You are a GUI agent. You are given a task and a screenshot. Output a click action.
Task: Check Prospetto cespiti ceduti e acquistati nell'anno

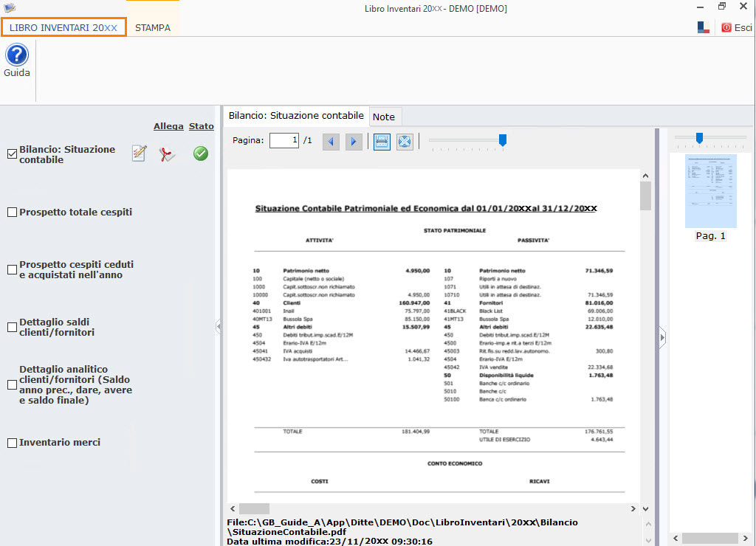tap(12, 270)
